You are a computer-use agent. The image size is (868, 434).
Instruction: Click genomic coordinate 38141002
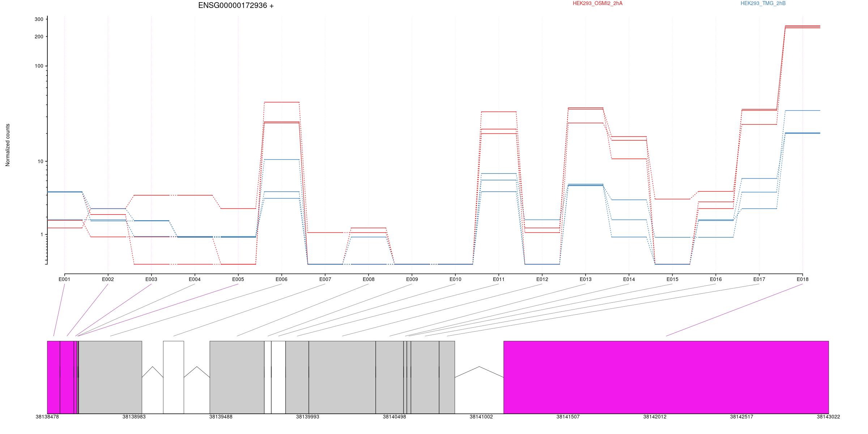coord(481,417)
